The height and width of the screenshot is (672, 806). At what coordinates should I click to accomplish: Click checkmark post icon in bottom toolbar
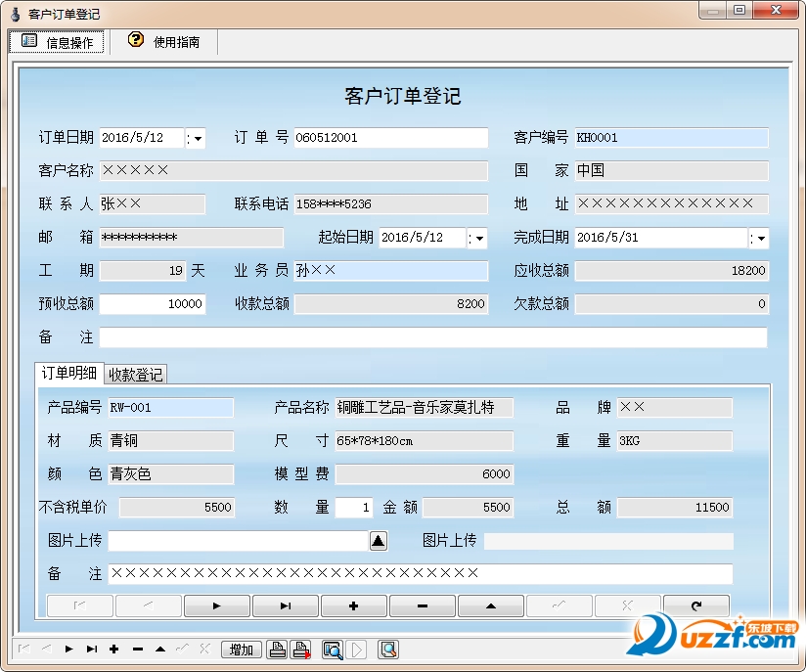click(183, 649)
